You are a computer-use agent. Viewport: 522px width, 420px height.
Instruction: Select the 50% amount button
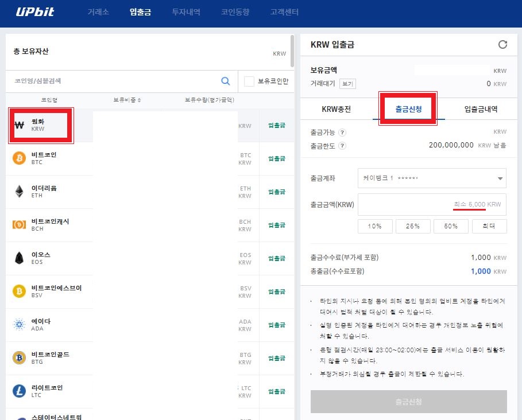(x=451, y=226)
